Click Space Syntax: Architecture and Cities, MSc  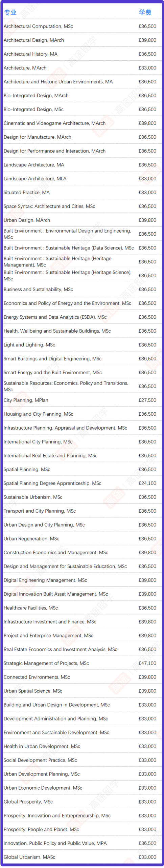pos(49,206)
